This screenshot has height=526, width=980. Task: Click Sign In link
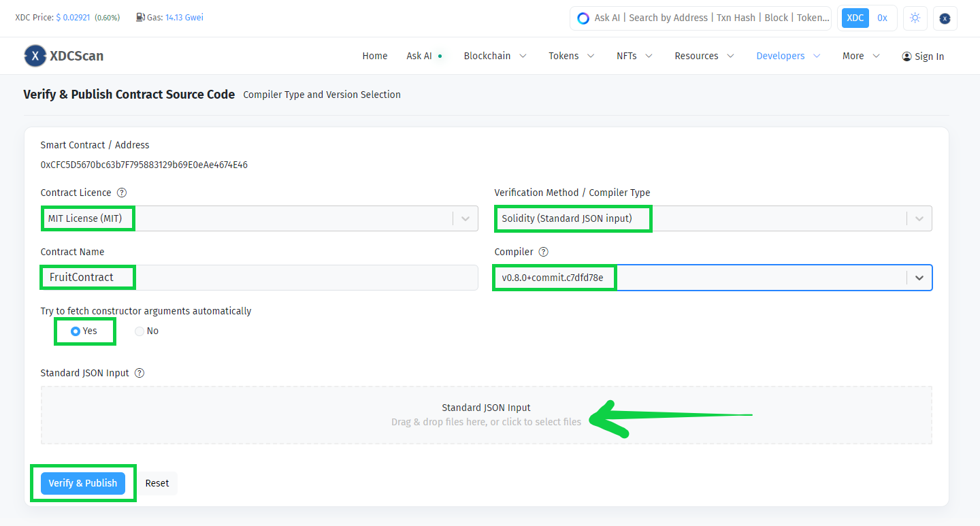[923, 56]
